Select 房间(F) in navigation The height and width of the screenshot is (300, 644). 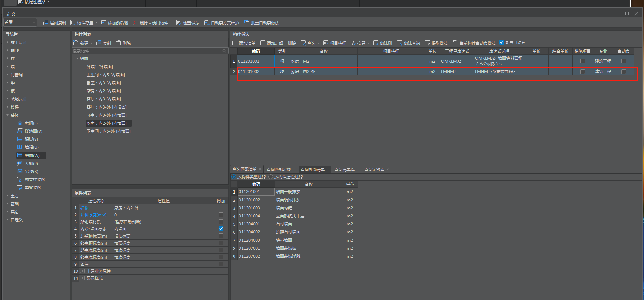[28, 123]
